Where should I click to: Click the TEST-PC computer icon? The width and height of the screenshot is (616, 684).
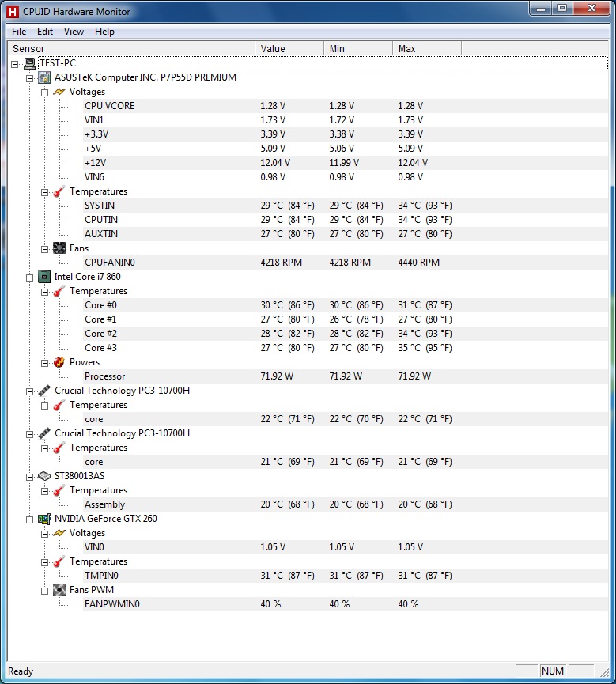pos(30,64)
